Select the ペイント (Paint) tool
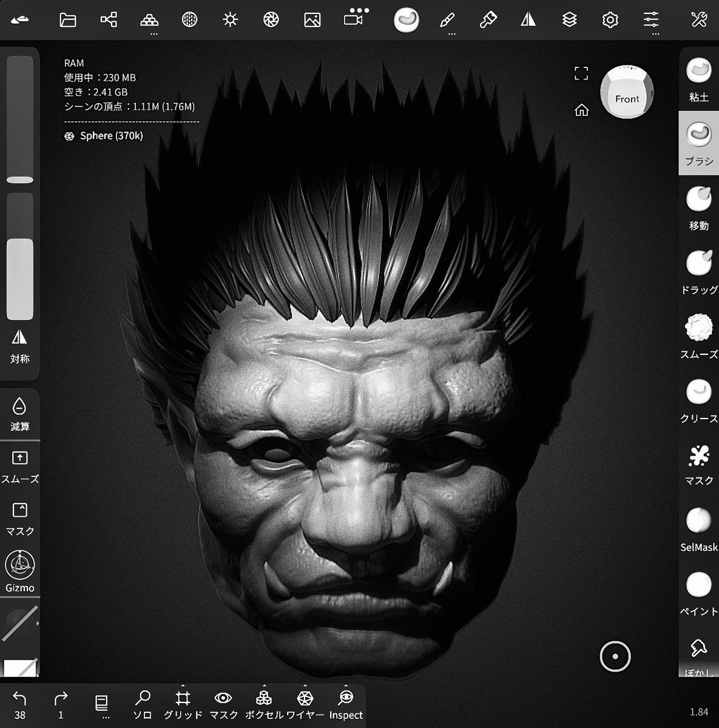 click(x=699, y=594)
